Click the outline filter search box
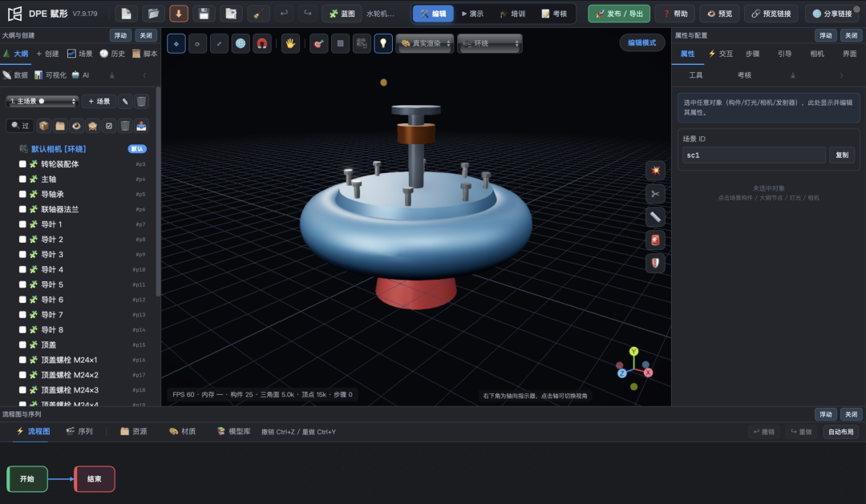866x504 pixels. coord(20,126)
